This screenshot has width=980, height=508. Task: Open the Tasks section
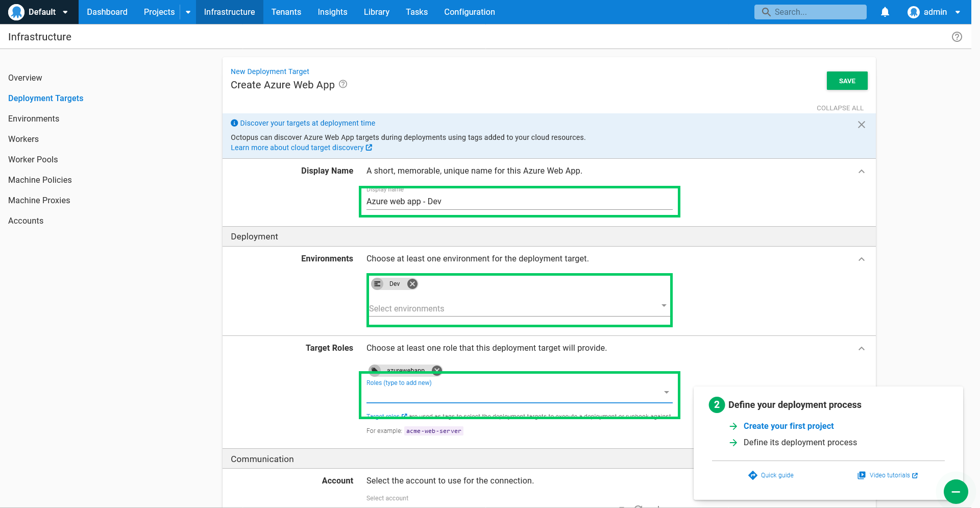pos(416,12)
